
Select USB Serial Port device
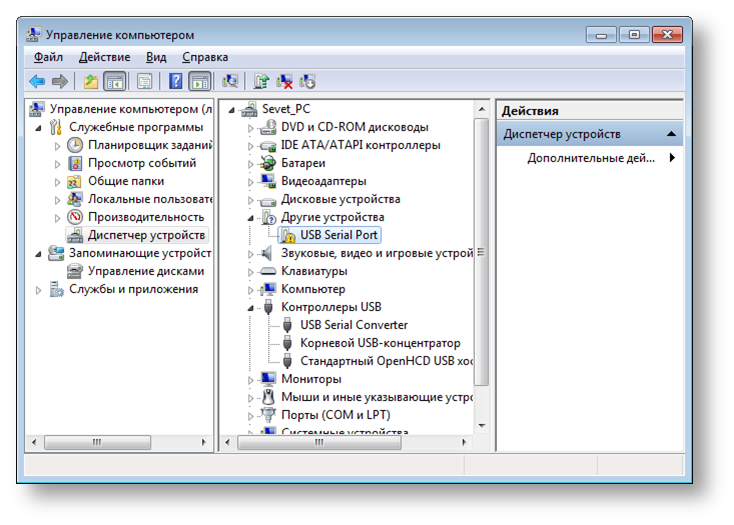pyautogui.click(x=338, y=235)
